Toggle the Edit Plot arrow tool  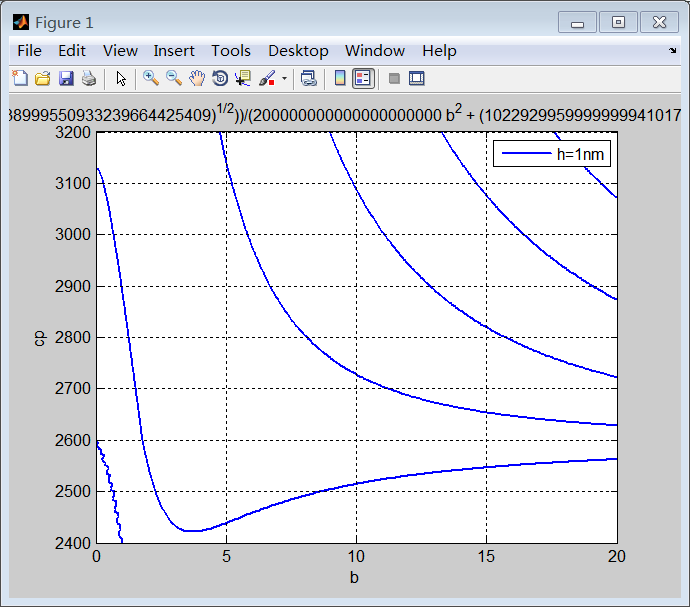tap(121, 78)
